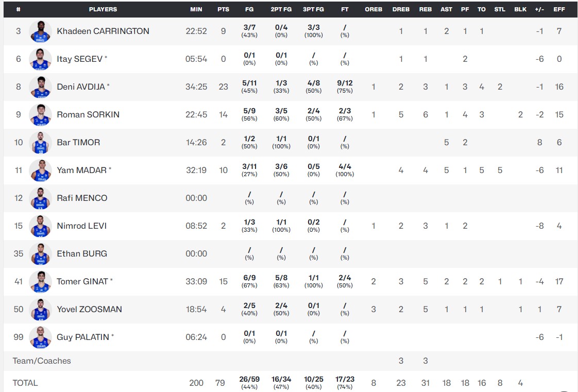Sort table by PTS column header
578x392 pixels.
[224, 9]
